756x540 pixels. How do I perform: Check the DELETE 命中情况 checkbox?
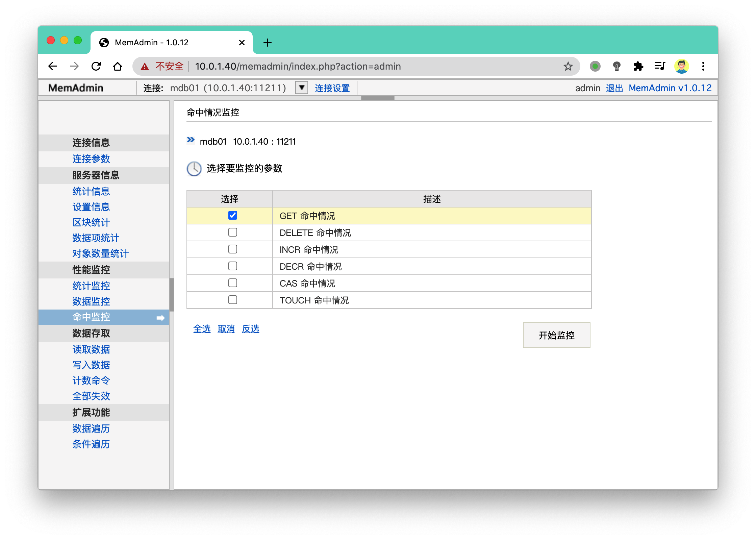233,232
